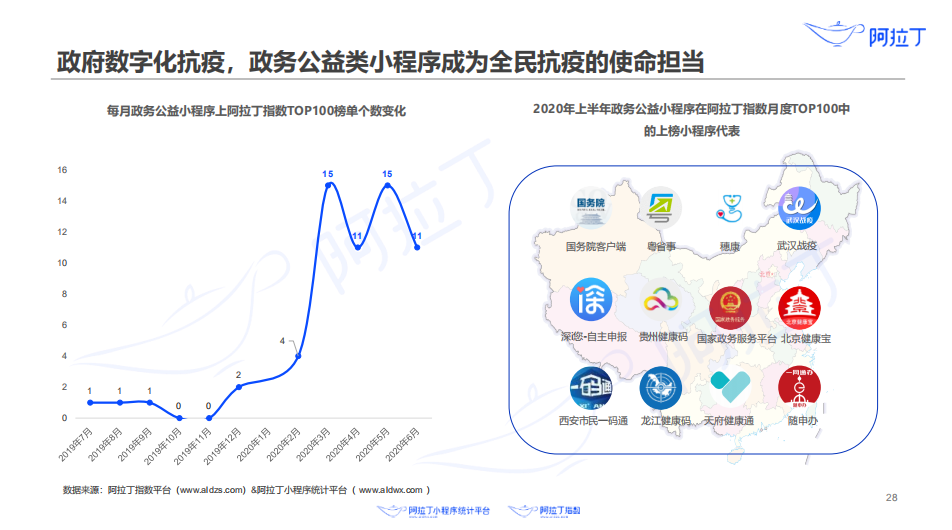The width and height of the screenshot is (952, 530).
Task: Click the label 武汉战疫
Action: click(797, 246)
